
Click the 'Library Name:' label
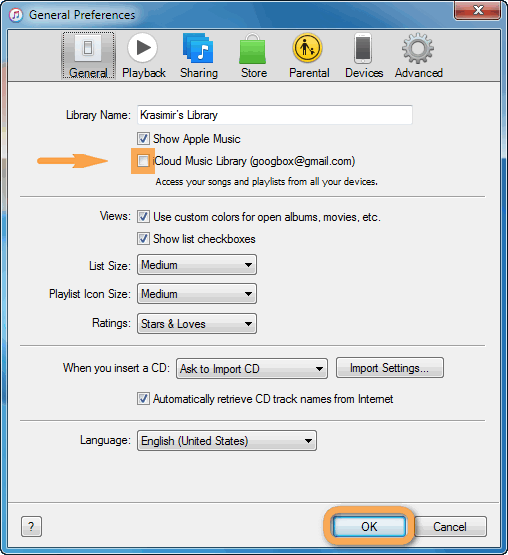pyautogui.click(x=98, y=115)
